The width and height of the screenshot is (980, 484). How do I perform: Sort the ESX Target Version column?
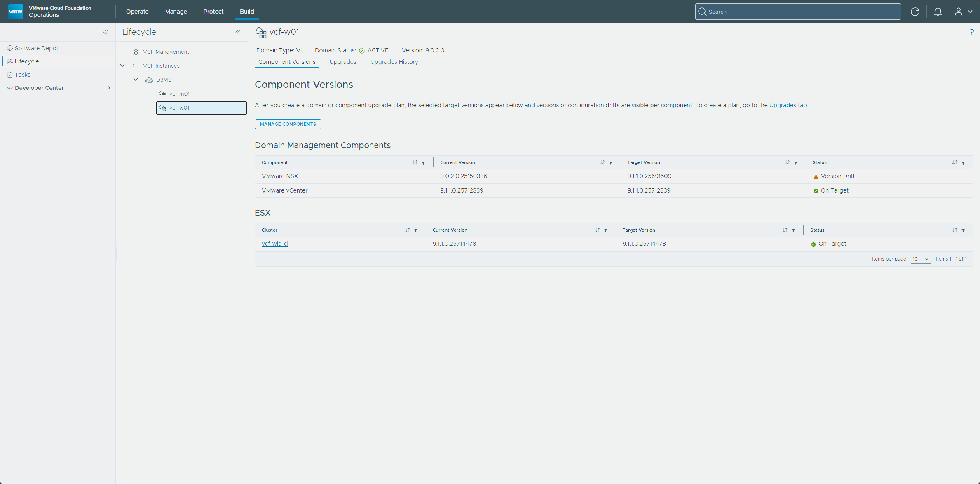pyautogui.click(x=785, y=230)
